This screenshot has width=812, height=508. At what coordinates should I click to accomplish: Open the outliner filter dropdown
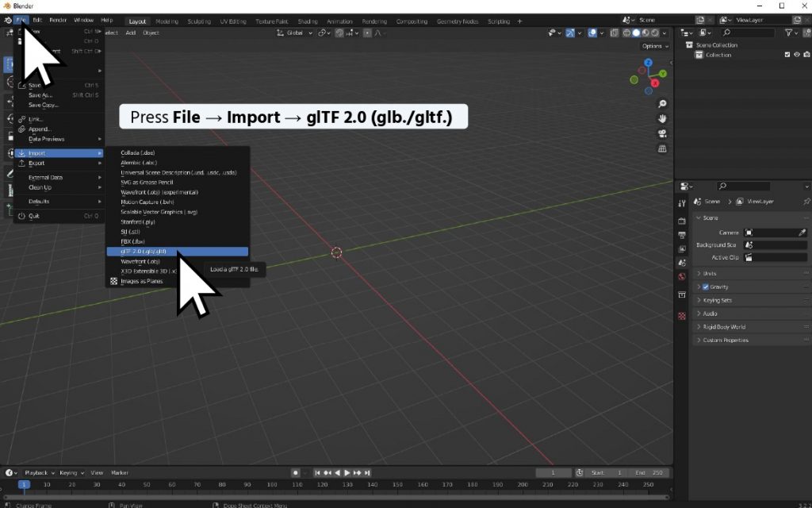791,33
